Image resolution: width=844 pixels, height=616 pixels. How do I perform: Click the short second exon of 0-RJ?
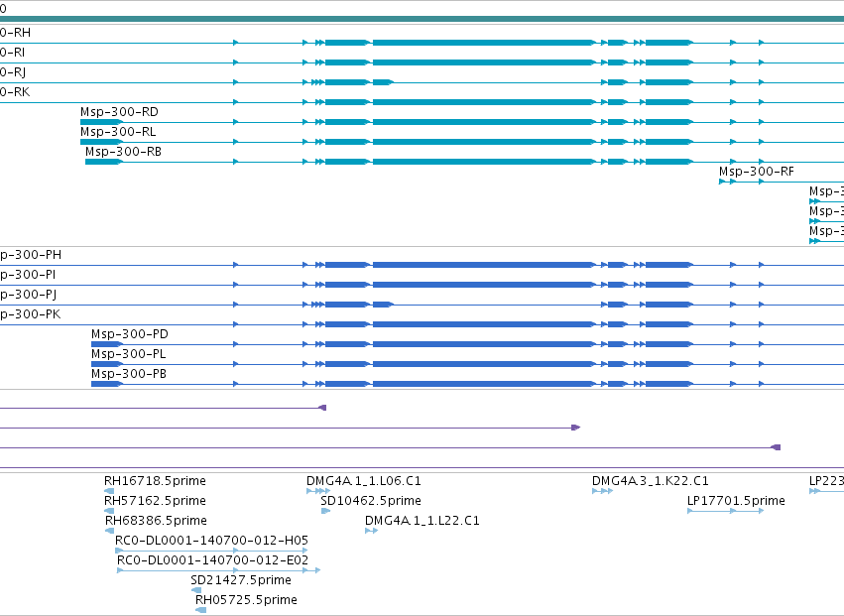pyautogui.click(x=383, y=82)
